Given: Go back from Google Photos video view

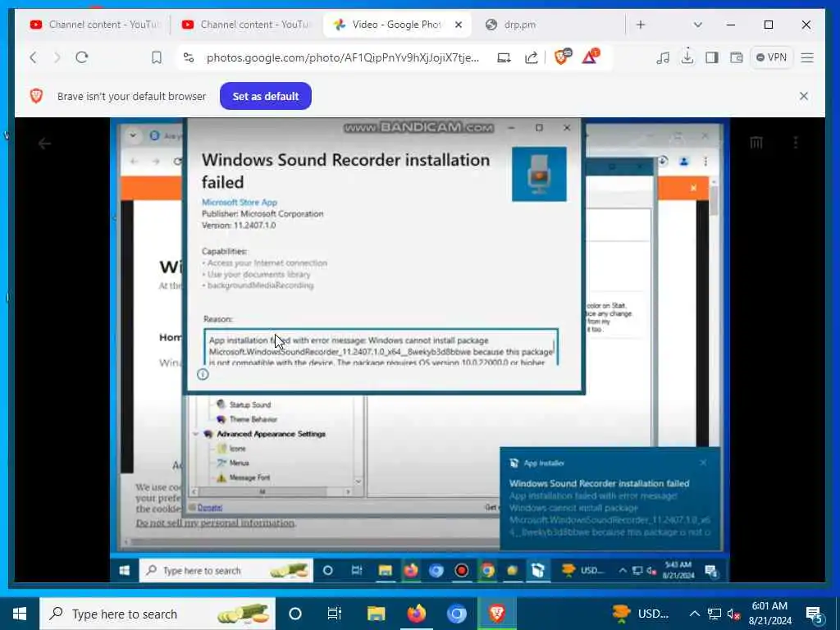Looking at the screenshot, I should 44,144.
